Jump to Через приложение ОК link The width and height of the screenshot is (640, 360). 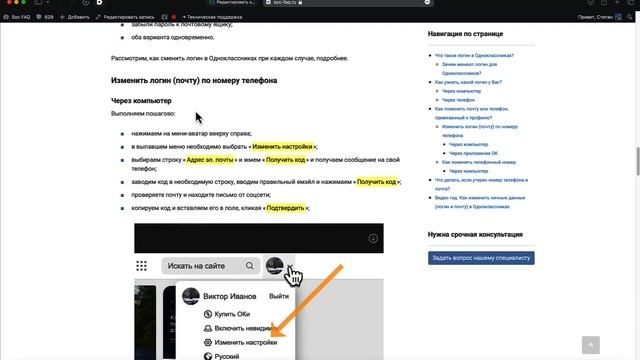(473, 153)
